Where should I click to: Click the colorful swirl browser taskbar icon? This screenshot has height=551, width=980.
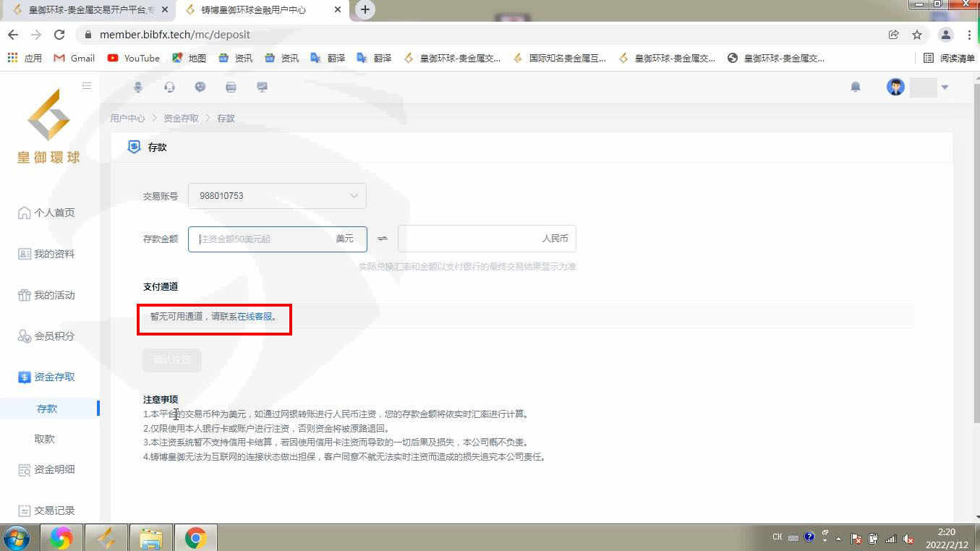pyautogui.click(x=61, y=538)
